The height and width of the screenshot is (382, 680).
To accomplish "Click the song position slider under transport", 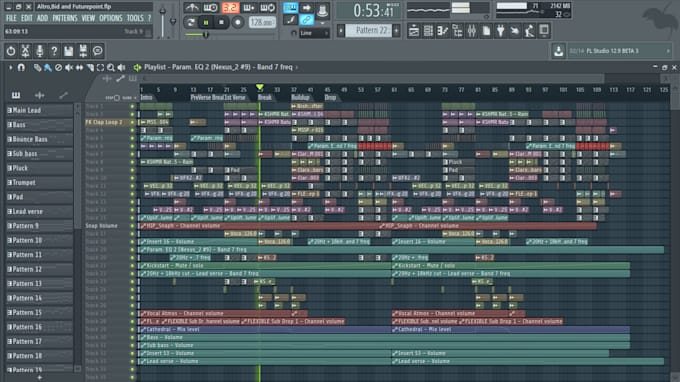I will pos(230,35).
